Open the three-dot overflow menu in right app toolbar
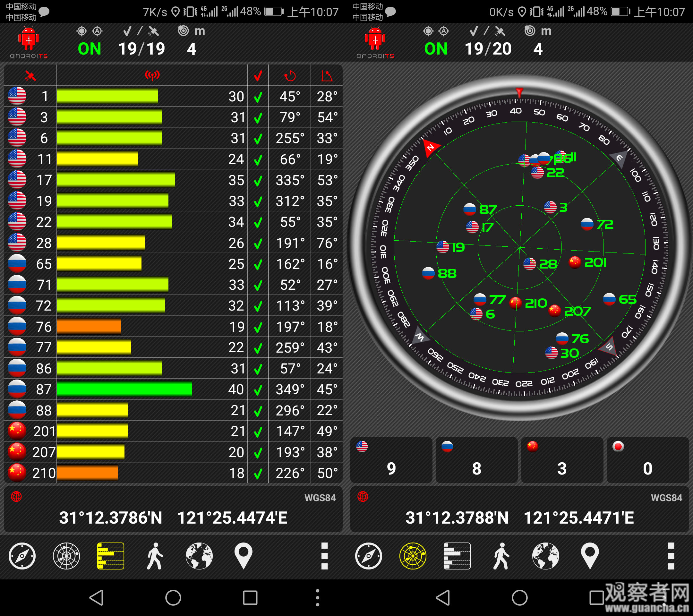 coord(671,556)
